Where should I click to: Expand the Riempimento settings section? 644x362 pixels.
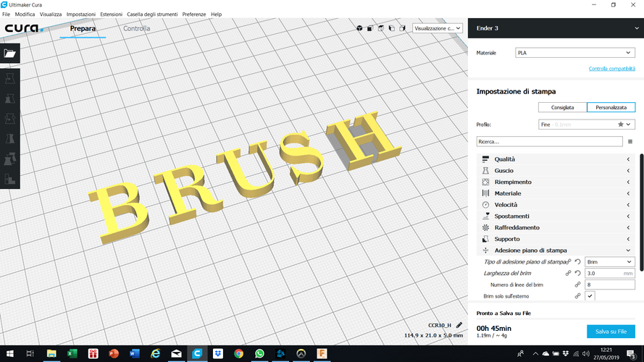click(556, 182)
